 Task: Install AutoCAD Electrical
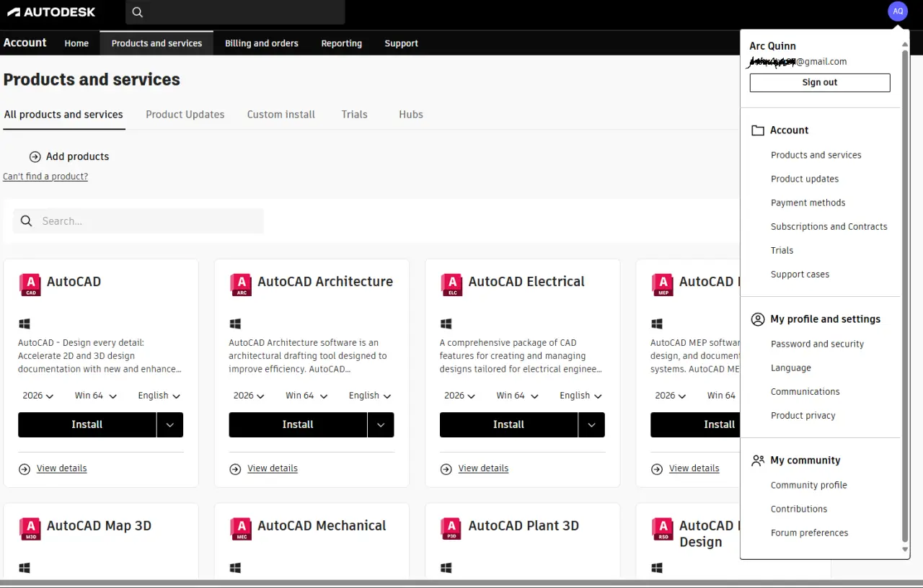click(x=508, y=425)
